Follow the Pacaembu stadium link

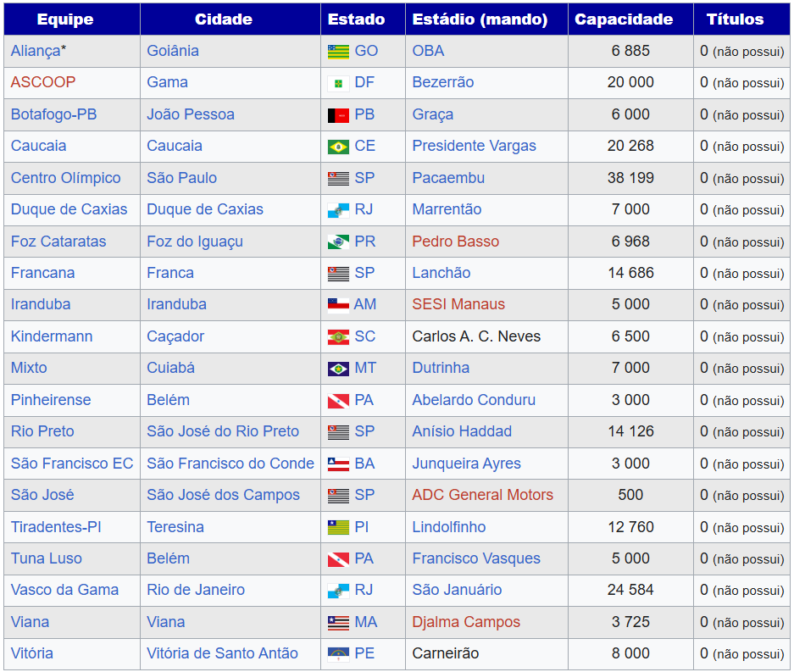(x=448, y=178)
